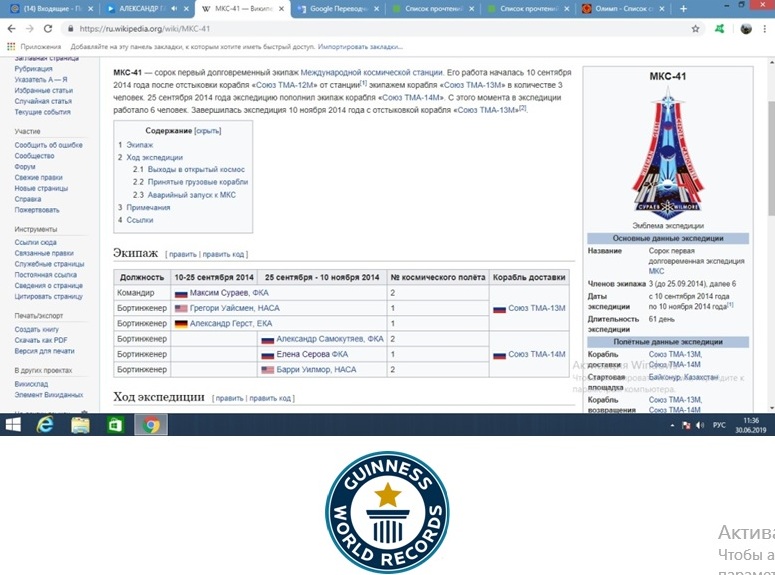775x575 pixels.
Task: Open the Международной космической станции link
Action: (x=372, y=72)
